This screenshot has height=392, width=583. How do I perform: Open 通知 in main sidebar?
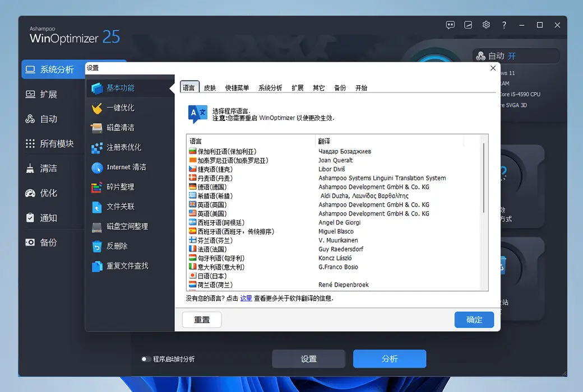coord(53,218)
